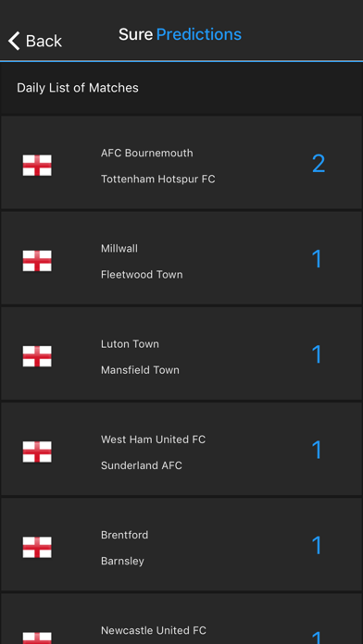363x644 pixels.
Task: Click the Sure Predictions title
Action: (x=180, y=34)
